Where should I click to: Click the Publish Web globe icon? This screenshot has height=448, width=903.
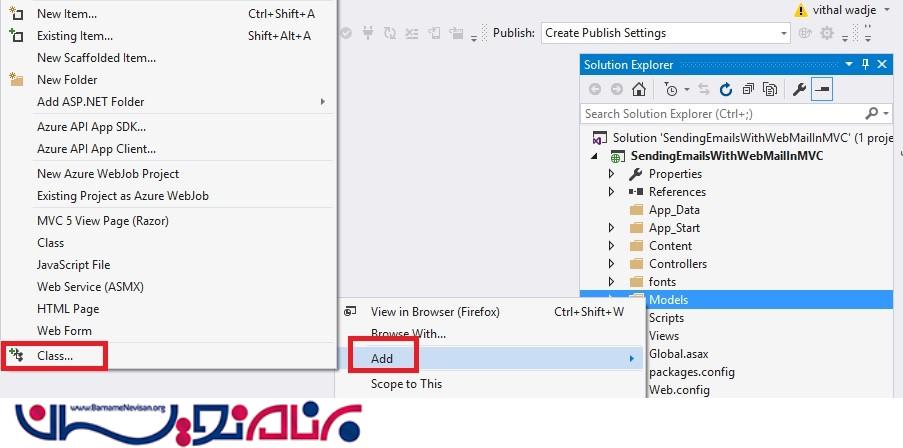point(805,33)
